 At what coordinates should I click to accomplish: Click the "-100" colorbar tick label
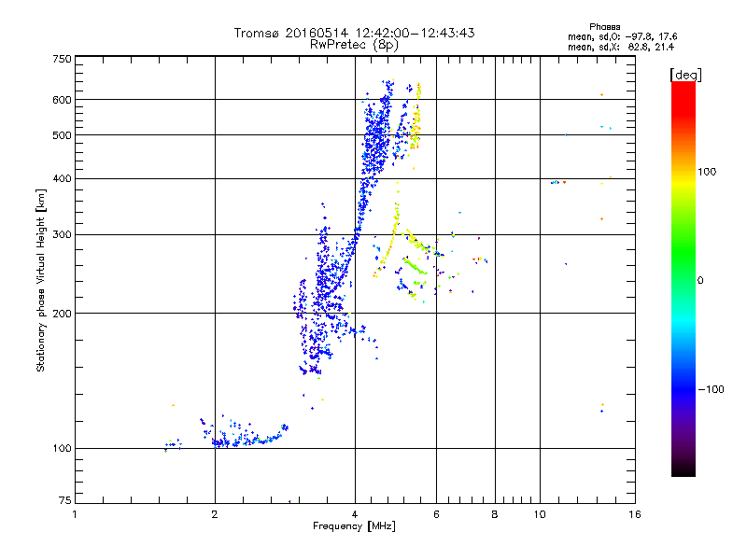711,389
